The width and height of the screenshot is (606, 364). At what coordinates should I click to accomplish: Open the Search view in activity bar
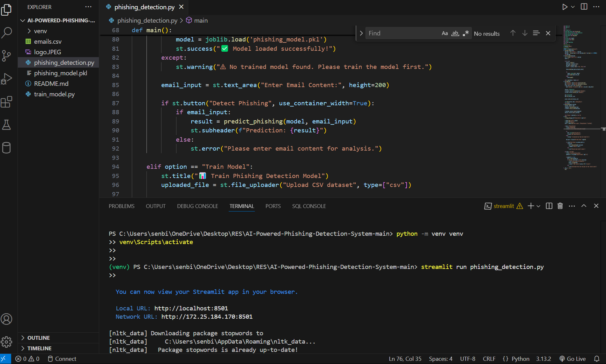(x=7, y=33)
